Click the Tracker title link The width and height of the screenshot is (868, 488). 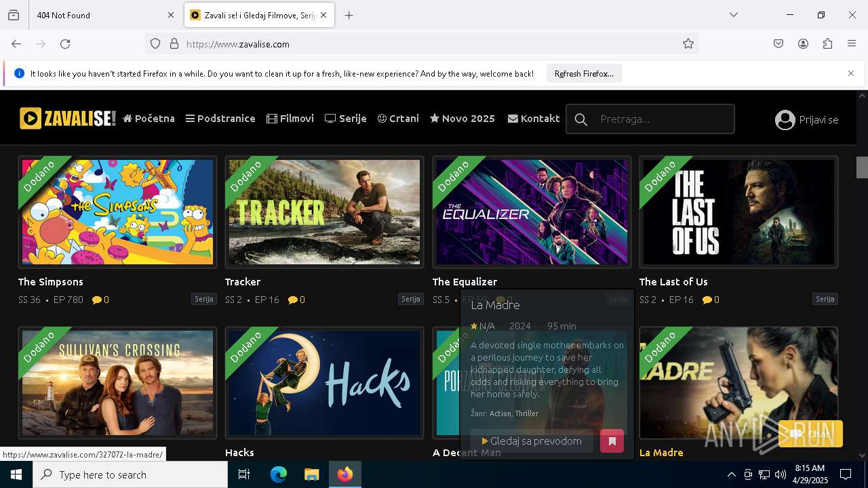pyautogui.click(x=243, y=282)
